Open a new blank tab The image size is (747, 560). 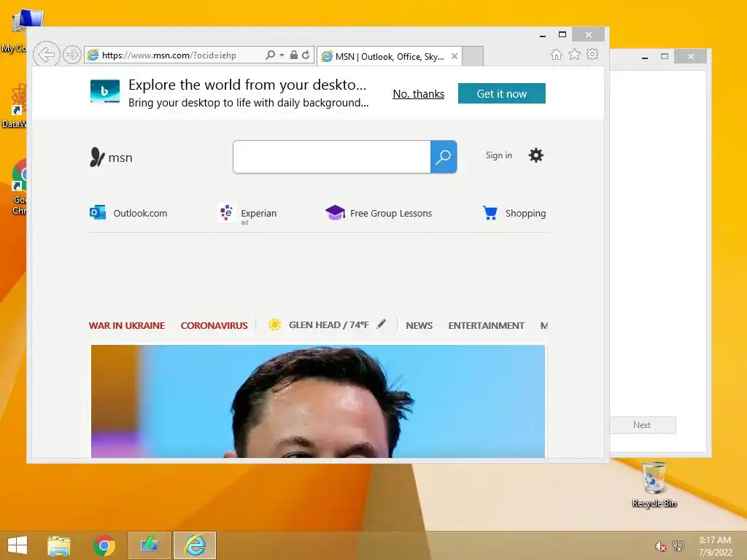tap(473, 56)
